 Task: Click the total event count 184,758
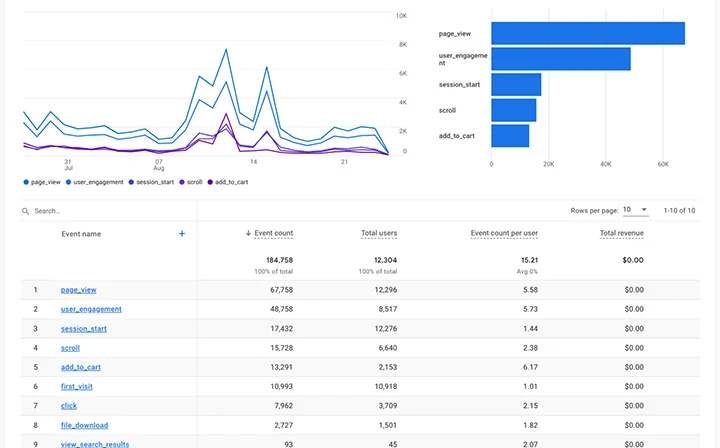pos(279,260)
